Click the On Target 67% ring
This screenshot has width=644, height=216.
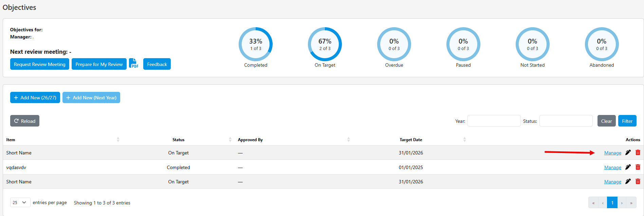[x=325, y=44]
